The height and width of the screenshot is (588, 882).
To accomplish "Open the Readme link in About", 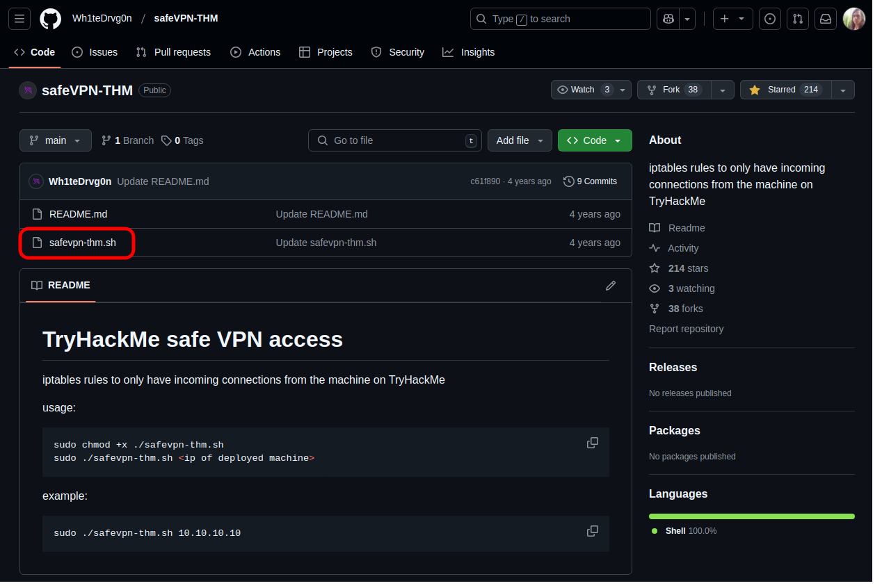I will point(677,228).
